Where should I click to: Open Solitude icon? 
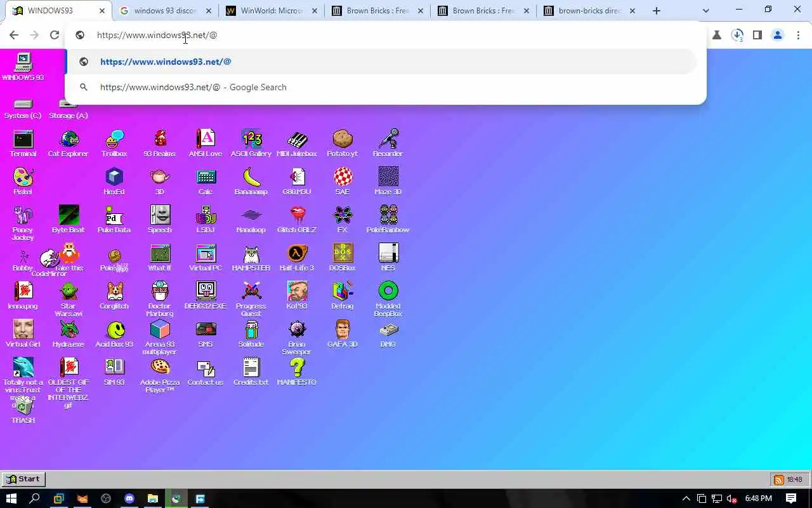(251, 334)
